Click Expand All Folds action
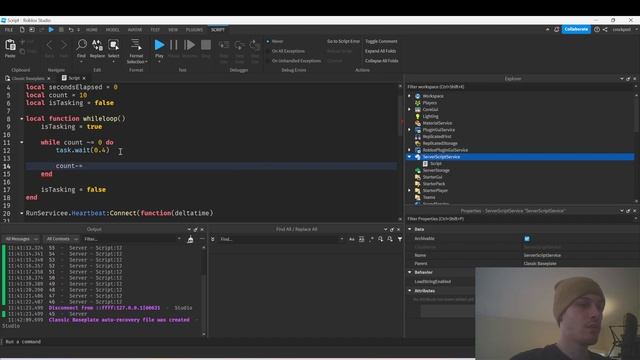Image resolution: width=640 pixels, height=360 pixels. (x=380, y=51)
